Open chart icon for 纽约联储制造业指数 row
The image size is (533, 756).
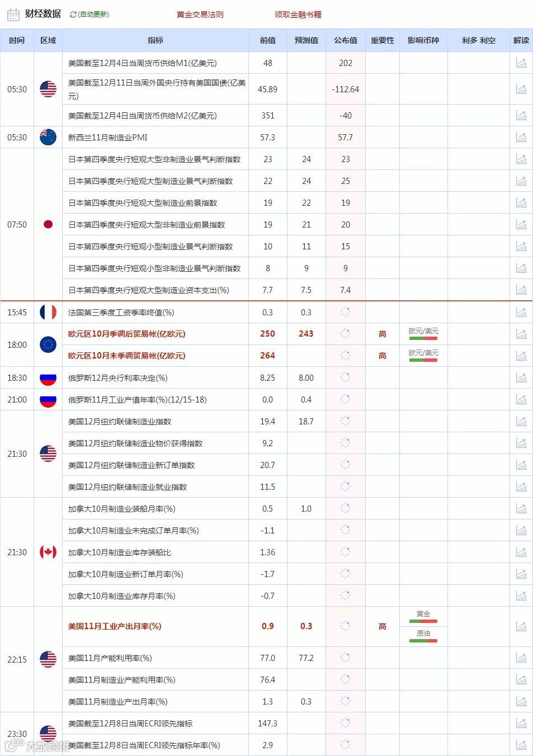pos(521,421)
